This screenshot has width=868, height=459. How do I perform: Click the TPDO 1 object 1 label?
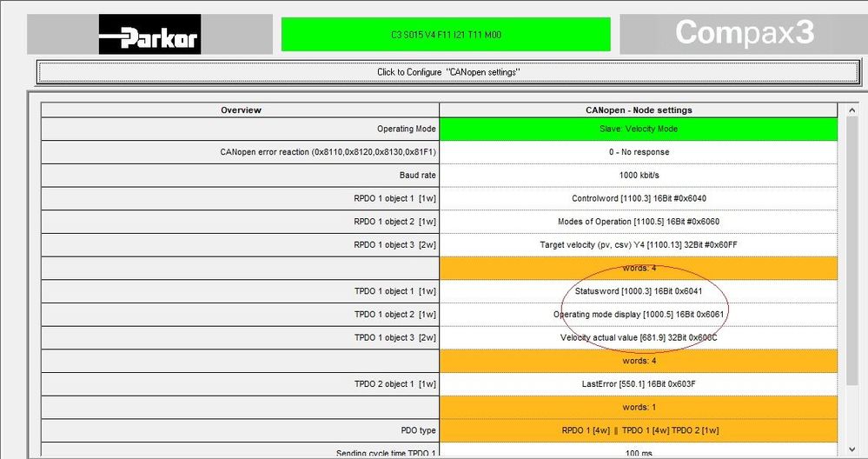395,290
